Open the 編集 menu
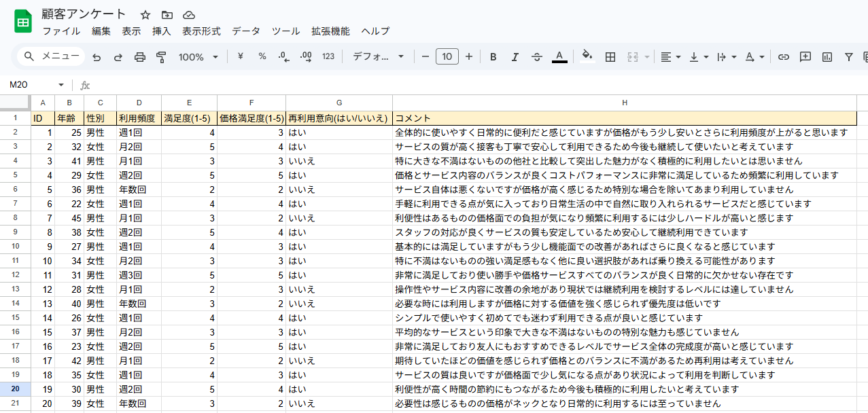Screen dimensions: 868x413 coord(101,31)
